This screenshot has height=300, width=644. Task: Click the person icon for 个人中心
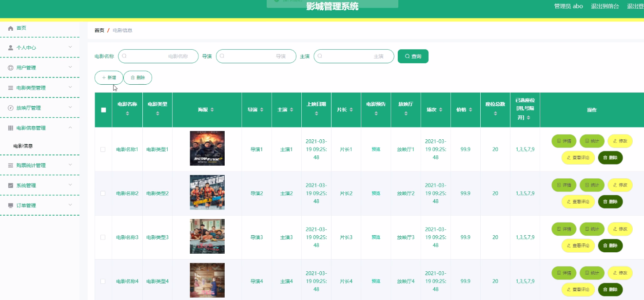point(11,48)
